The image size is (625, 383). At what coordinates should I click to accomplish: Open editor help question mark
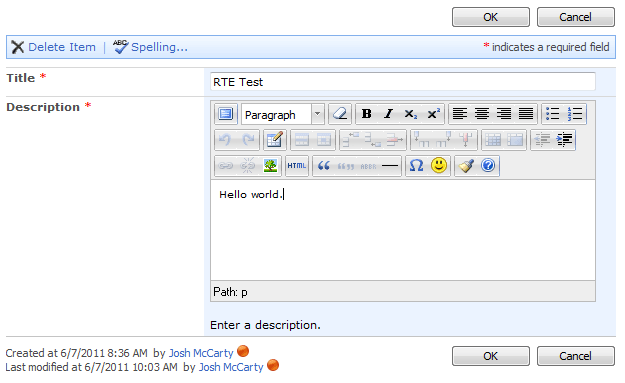(488, 165)
